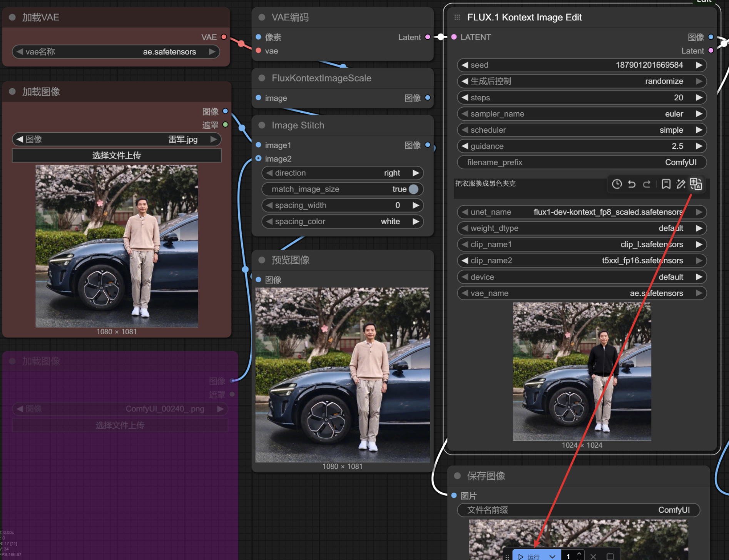
Task: Click device next arrow
Action: coord(699,277)
